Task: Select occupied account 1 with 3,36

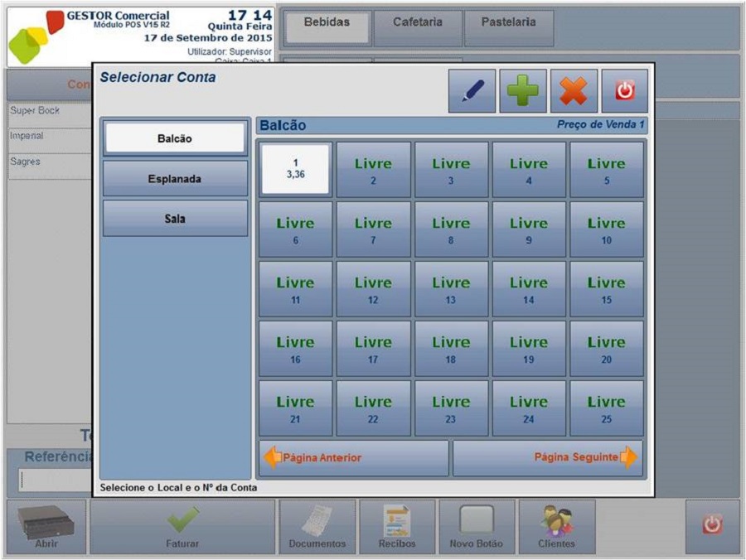Action: 295,169
